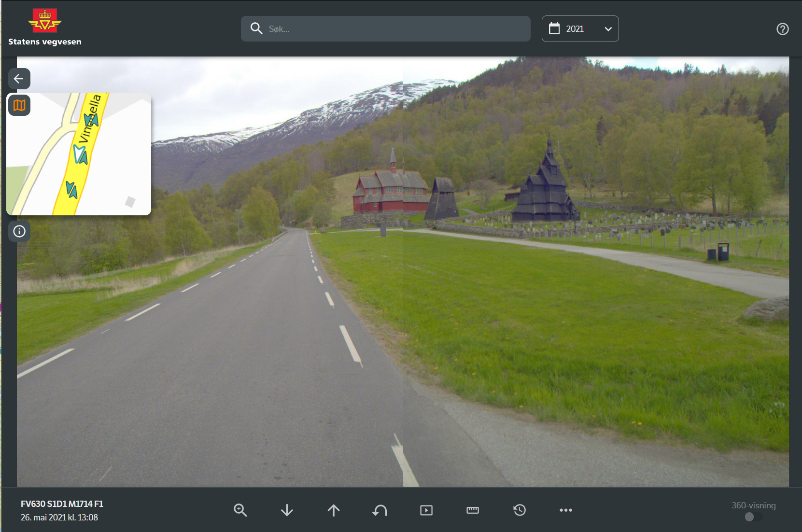Select the lower direction marker on minimap
This screenshot has height=532, width=802.
pos(71,189)
